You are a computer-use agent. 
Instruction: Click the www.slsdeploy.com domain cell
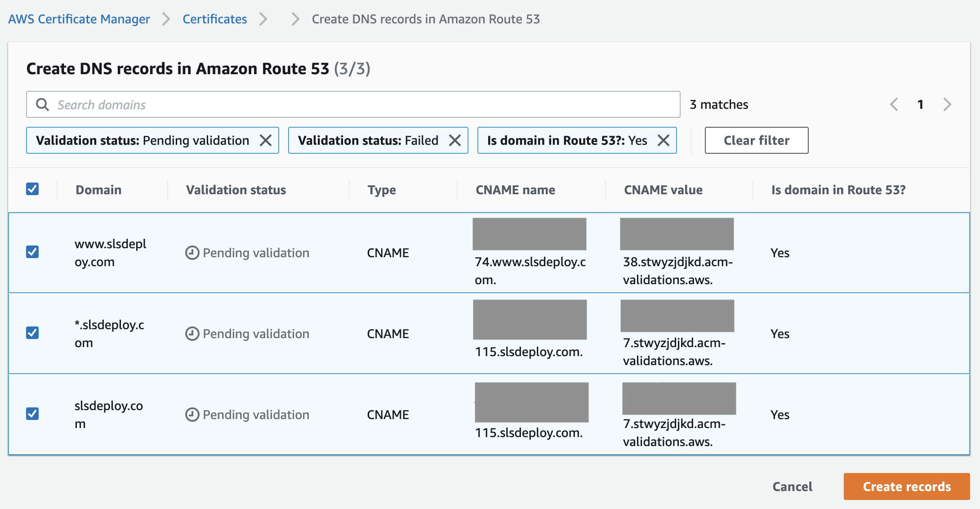111,253
